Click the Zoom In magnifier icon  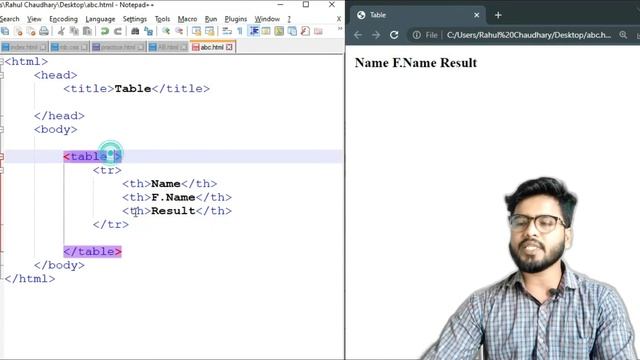coord(166,31)
